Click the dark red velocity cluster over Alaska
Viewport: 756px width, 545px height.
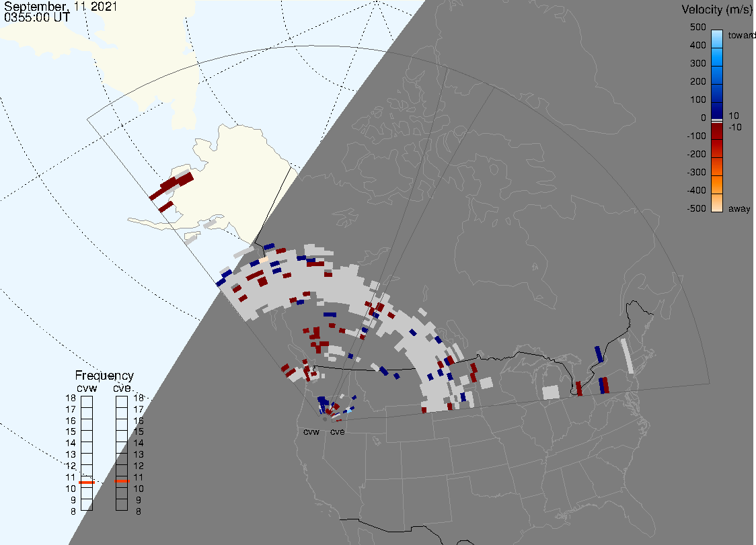click(x=178, y=182)
